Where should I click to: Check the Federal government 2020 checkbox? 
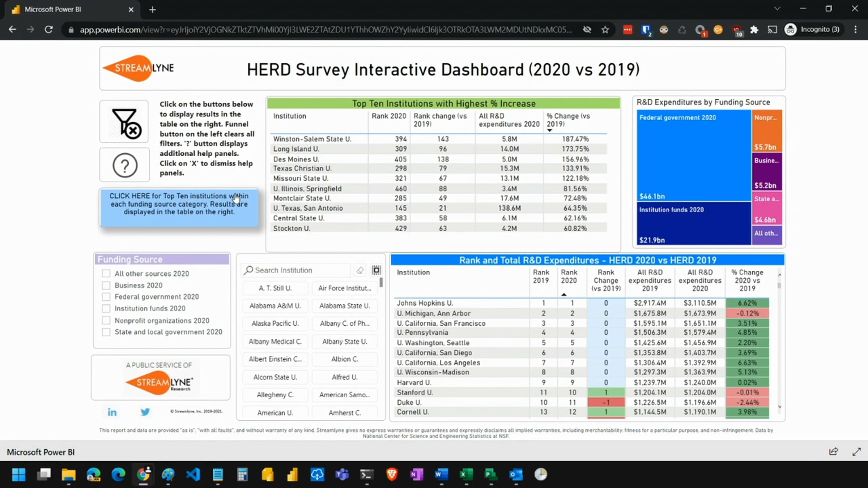click(106, 297)
